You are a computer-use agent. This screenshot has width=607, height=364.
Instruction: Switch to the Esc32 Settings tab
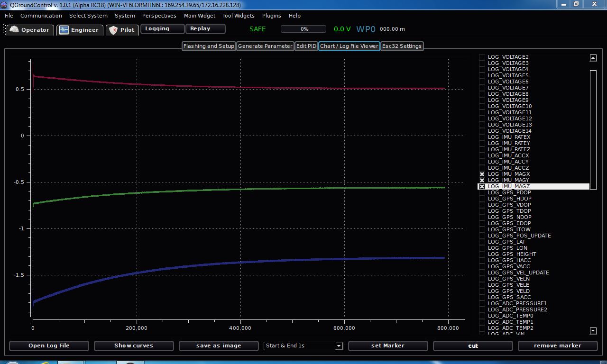tap(402, 46)
